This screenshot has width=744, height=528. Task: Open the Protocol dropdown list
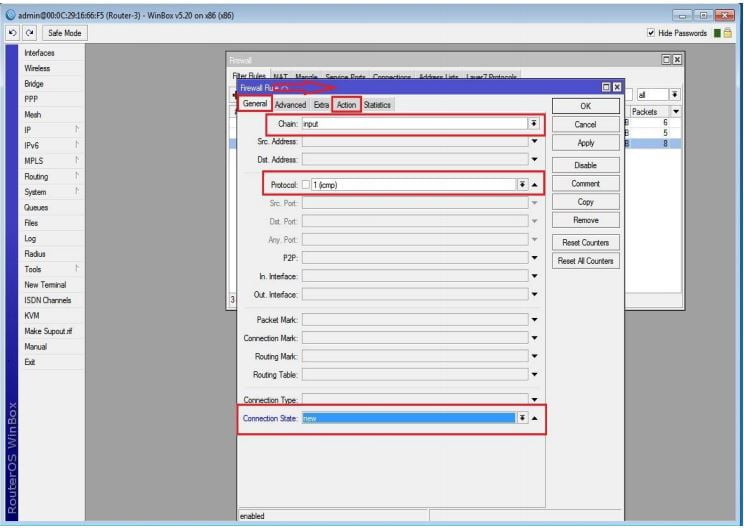[522, 185]
